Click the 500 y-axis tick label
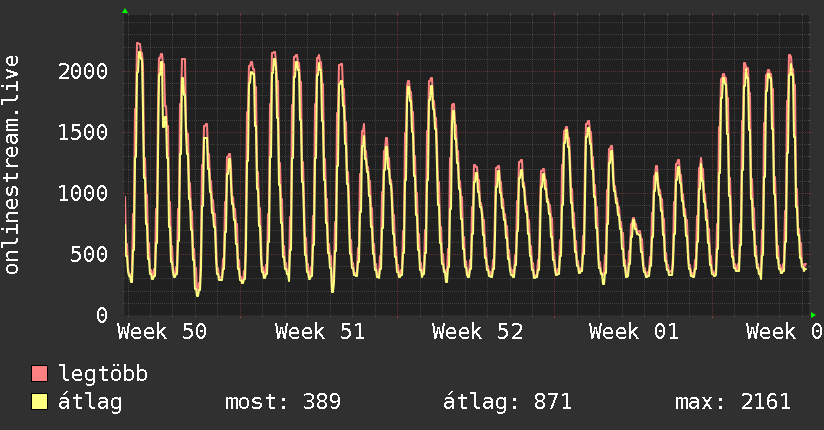This screenshot has height=430, width=824. click(x=89, y=254)
